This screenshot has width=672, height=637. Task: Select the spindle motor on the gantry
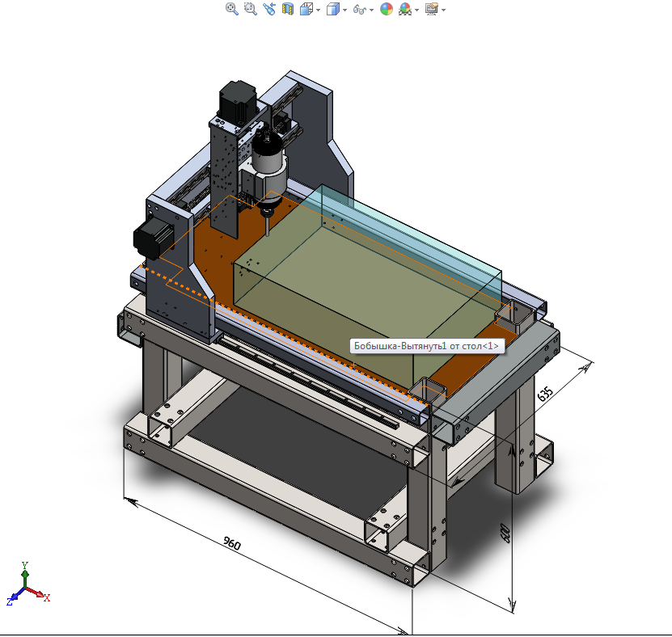pos(269,171)
